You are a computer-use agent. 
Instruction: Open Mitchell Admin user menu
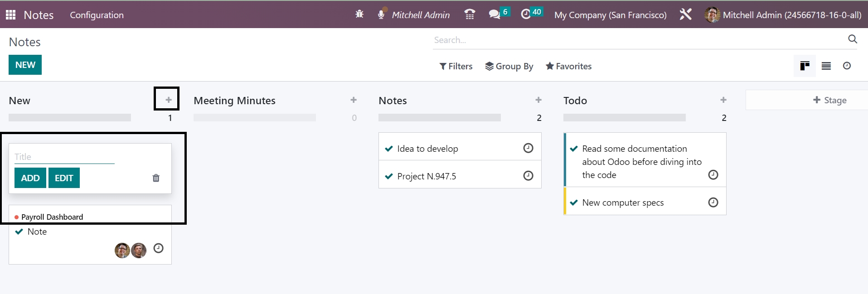[783, 15]
